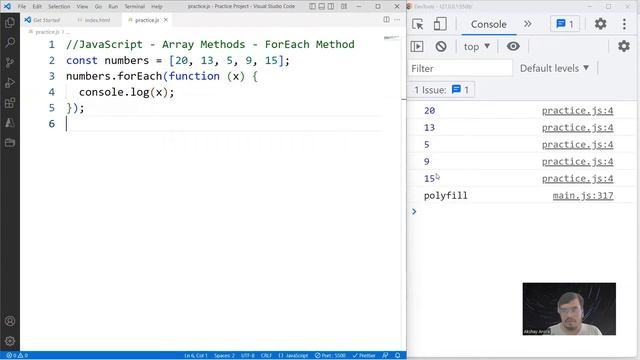Toggle the panel layout icon in the title bar

322,7
